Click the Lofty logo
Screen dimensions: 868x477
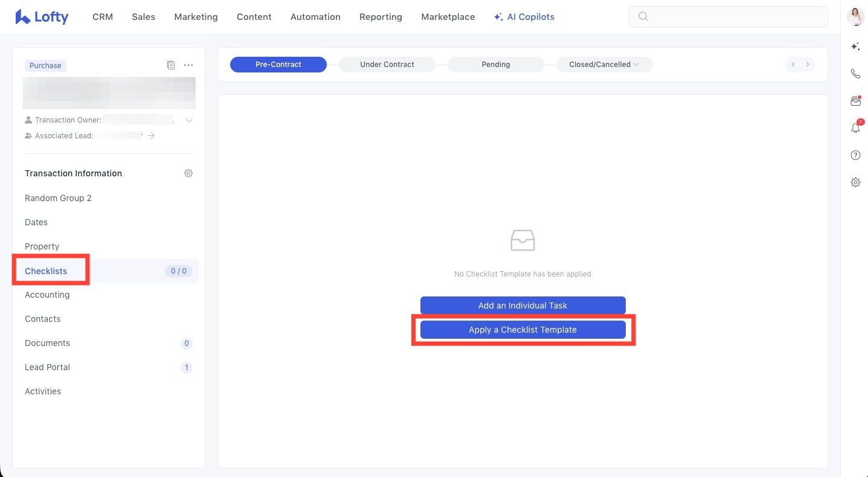tap(42, 17)
